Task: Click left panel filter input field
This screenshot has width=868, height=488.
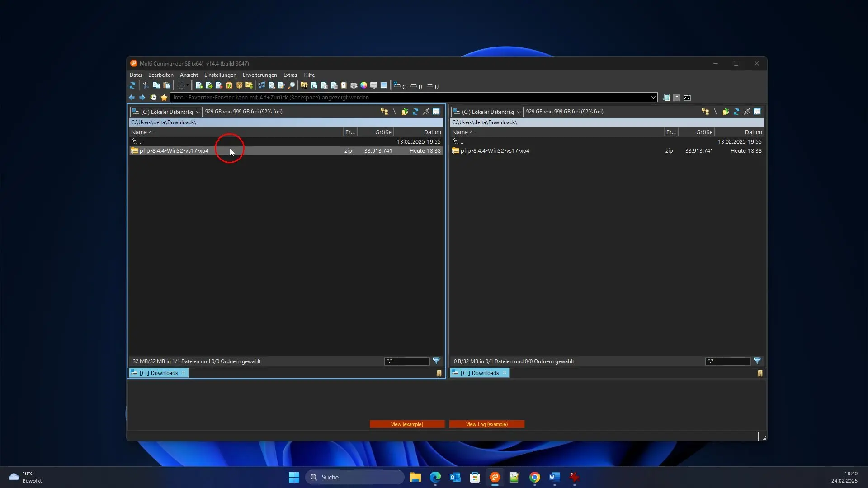Action: pos(407,361)
